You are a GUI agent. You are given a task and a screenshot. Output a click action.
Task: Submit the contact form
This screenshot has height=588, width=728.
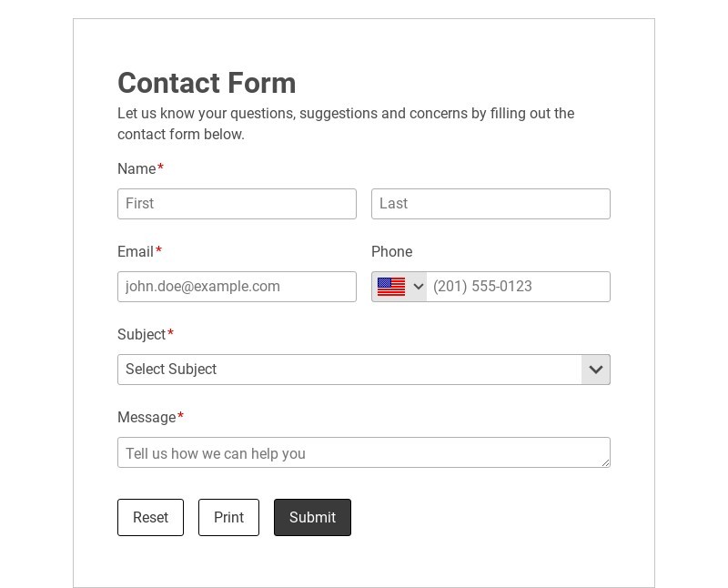[312, 517]
